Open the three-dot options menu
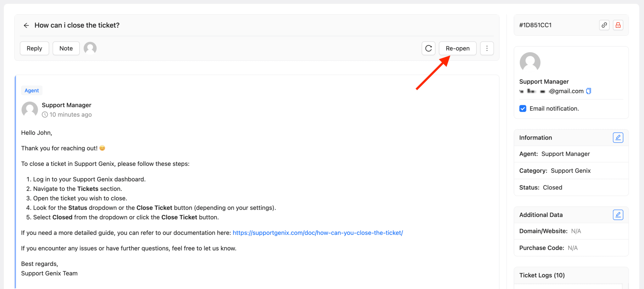The image size is (644, 289). [x=487, y=48]
